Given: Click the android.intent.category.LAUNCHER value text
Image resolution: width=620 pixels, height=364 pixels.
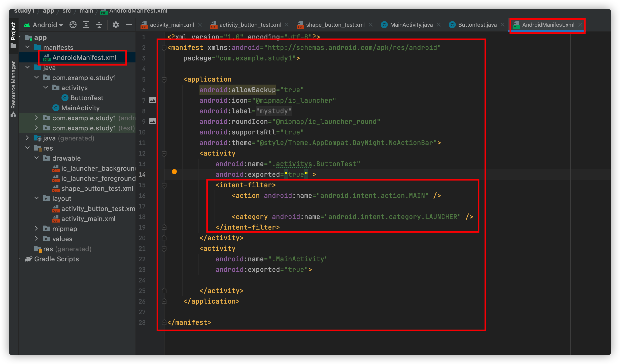Looking at the screenshot, I should pyautogui.click(x=393, y=217).
